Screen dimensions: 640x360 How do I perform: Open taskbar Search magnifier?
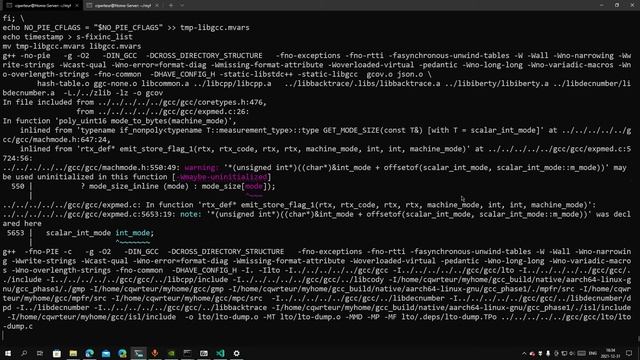pyautogui.click(x=24, y=353)
